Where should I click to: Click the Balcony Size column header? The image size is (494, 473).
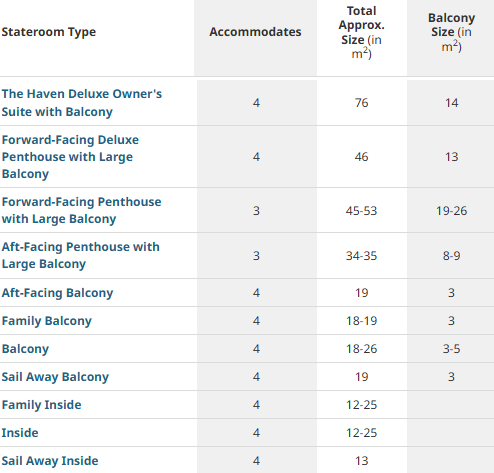(452, 32)
